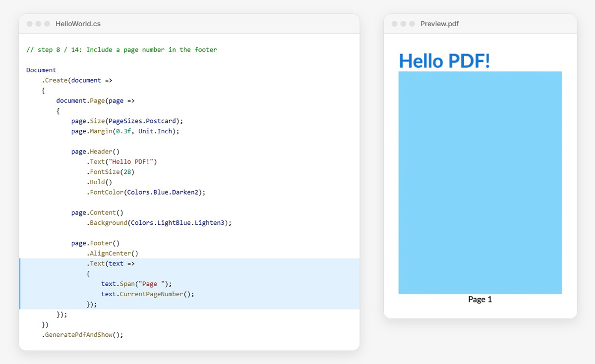This screenshot has width=595, height=364.
Task: Click the leftmost gray dot in HelloWorld.cs window
Action: pyautogui.click(x=29, y=24)
